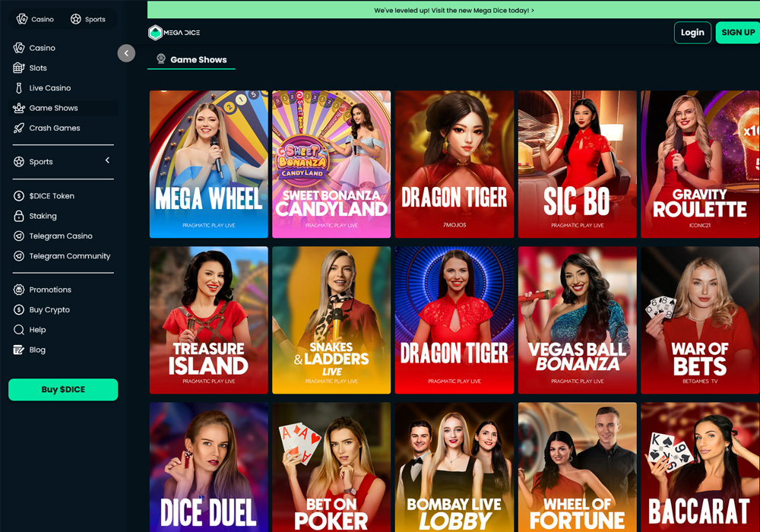Image resolution: width=760 pixels, height=532 pixels.
Task: Click the Buy $DICE button
Action: coord(63,390)
